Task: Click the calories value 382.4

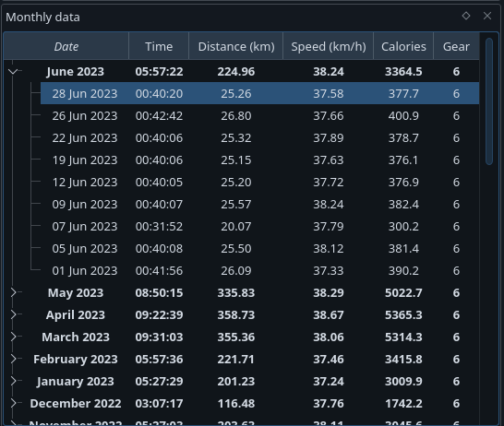Action: tap(403, 204)
